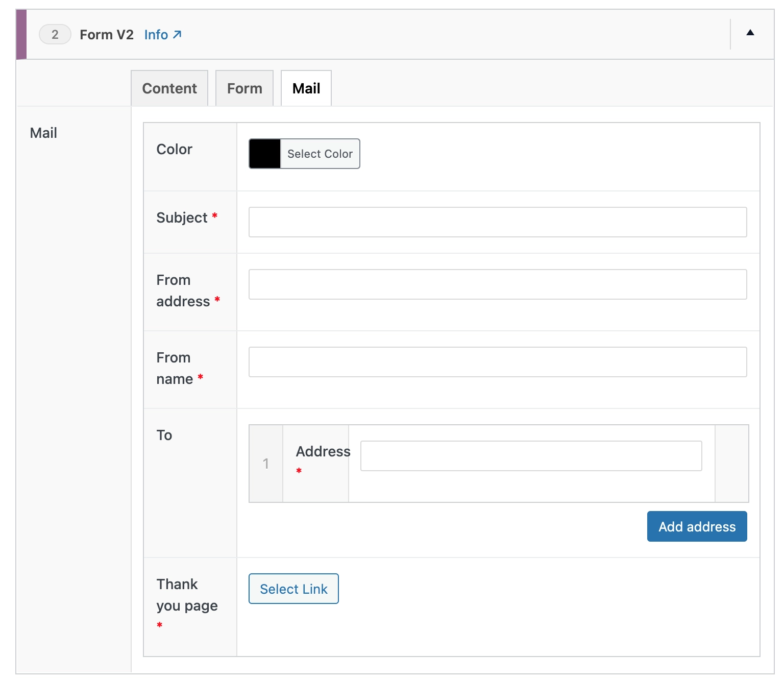
Task: Click the Form V2 layout title
Action: tap(106, 35)
